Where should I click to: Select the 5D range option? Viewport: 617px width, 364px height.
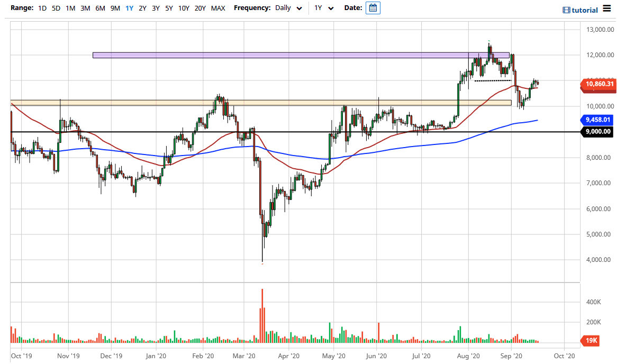56,8
